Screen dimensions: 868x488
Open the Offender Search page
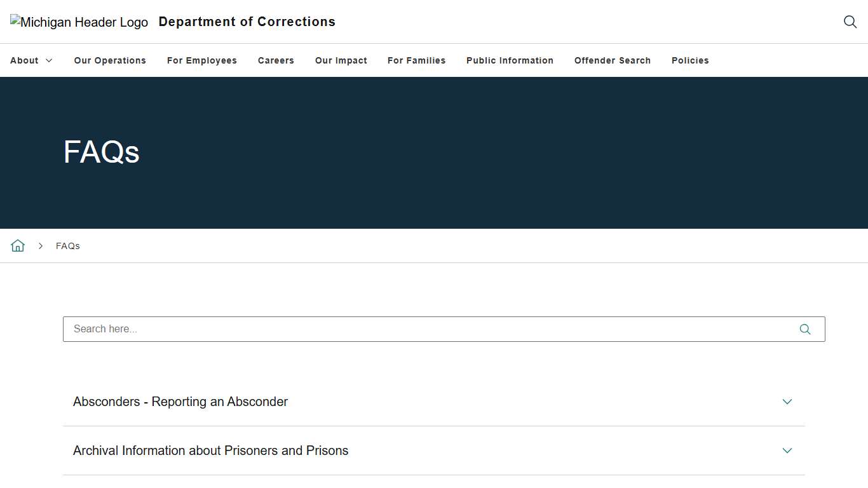(613, 60)
